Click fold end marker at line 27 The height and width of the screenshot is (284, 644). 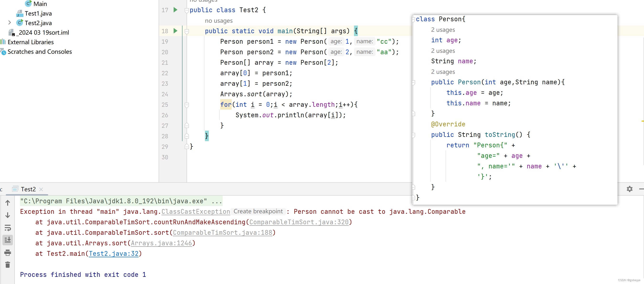[187, 125]
